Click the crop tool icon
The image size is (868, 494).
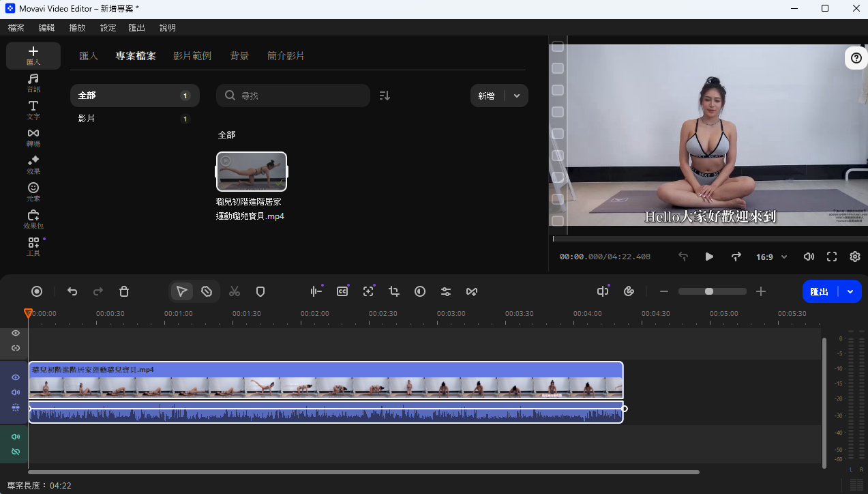pos(394,291)
